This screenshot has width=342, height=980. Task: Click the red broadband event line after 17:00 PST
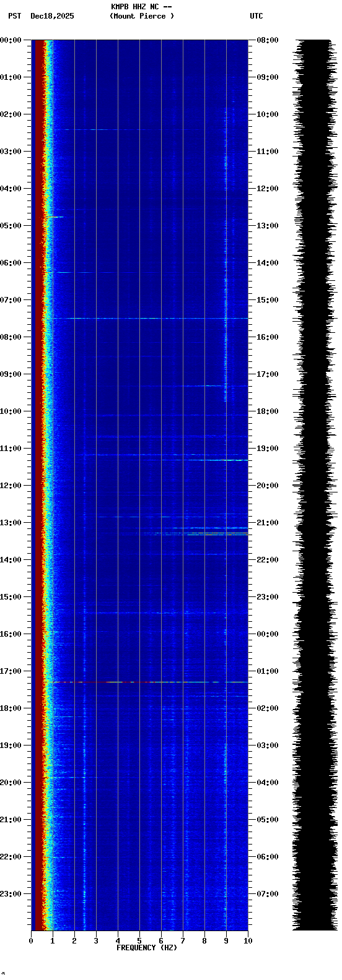click(x=147, y=682)
